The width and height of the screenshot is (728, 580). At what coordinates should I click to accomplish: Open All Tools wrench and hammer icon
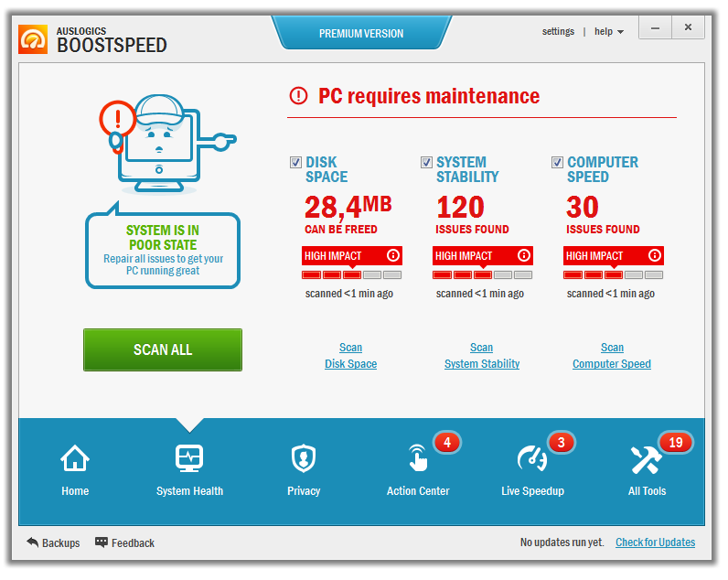click(647, 458)
